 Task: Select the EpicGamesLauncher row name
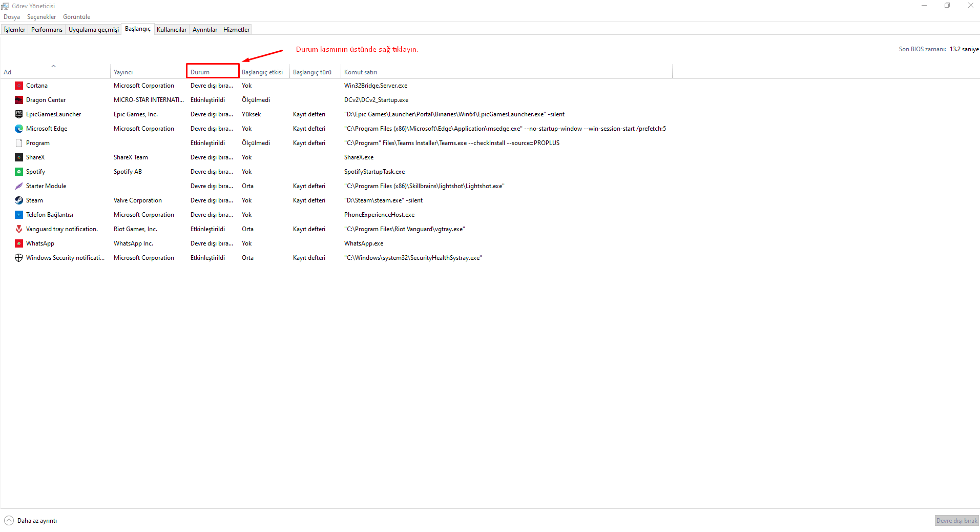pos(54,114)
